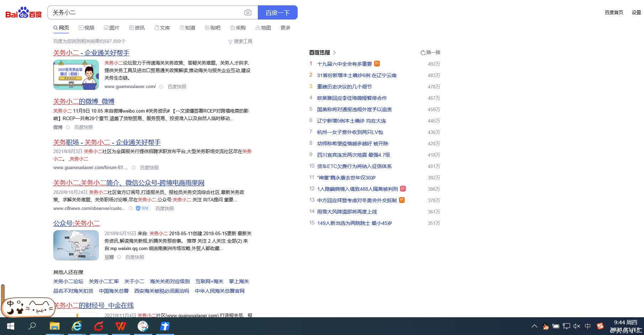
Task: Expand the 更多 menu
Action: point(286,28)
